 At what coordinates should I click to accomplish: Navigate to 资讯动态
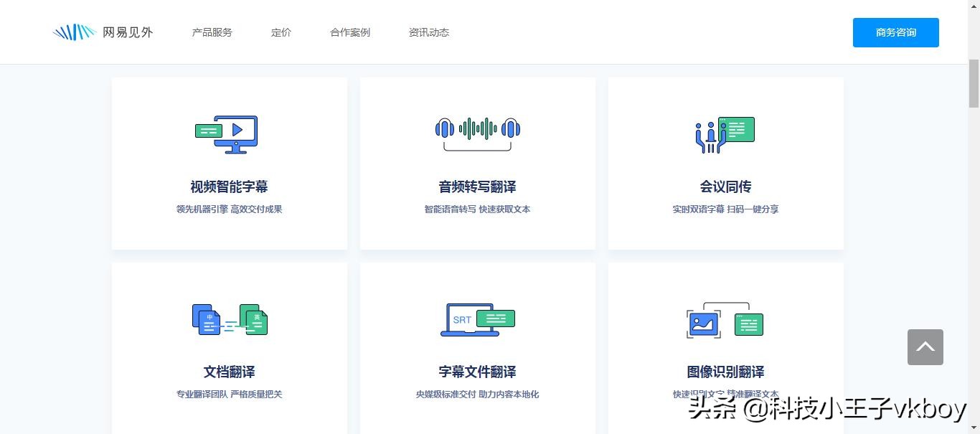[428, 32]
